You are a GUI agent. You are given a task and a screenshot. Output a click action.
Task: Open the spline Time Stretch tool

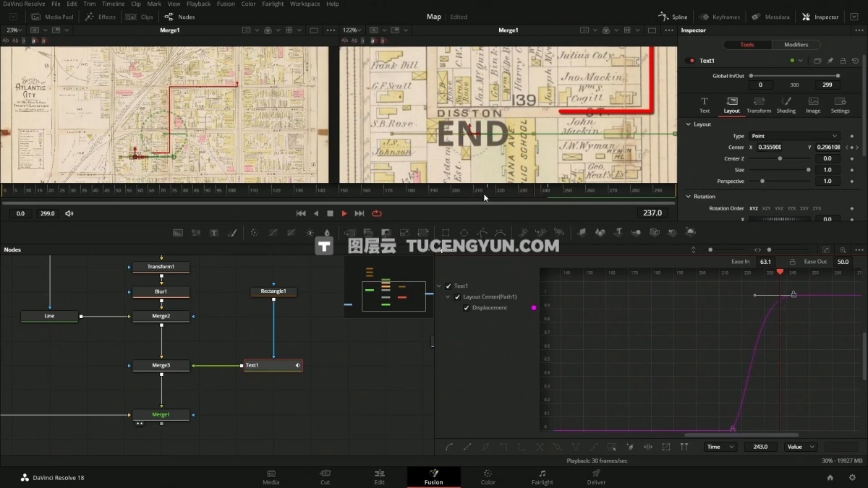(648, 447)
